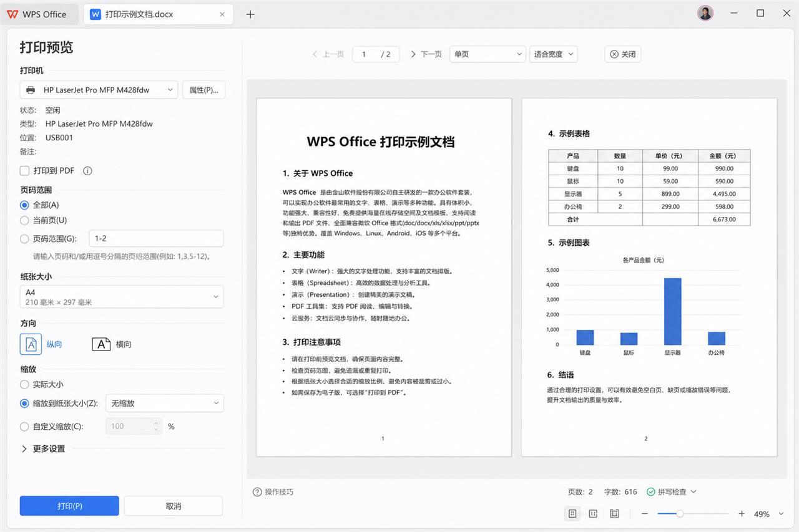Click the Word document icon on the 打印示例文档.docx tab
Image resolution: width=799 pixels, height=532 pixels.
click(x=95, y=14)
